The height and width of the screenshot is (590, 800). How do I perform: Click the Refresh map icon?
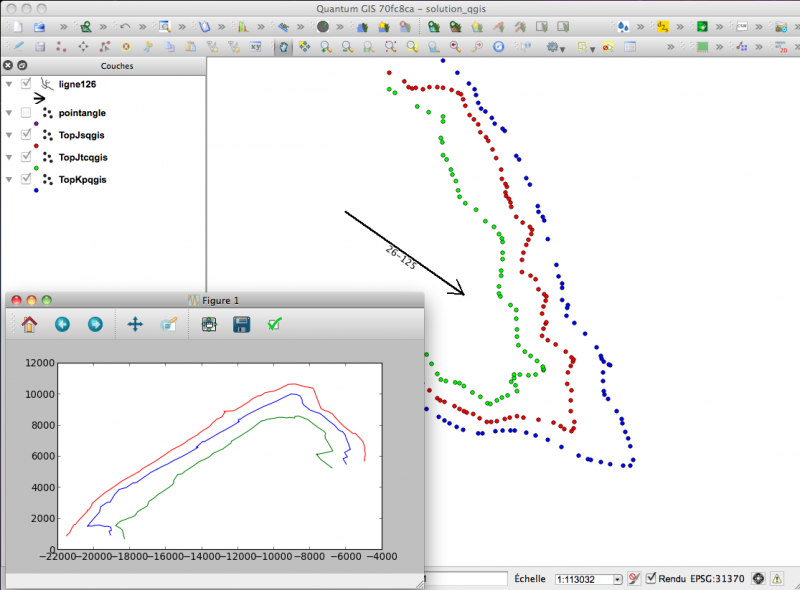tap(498, 47)
